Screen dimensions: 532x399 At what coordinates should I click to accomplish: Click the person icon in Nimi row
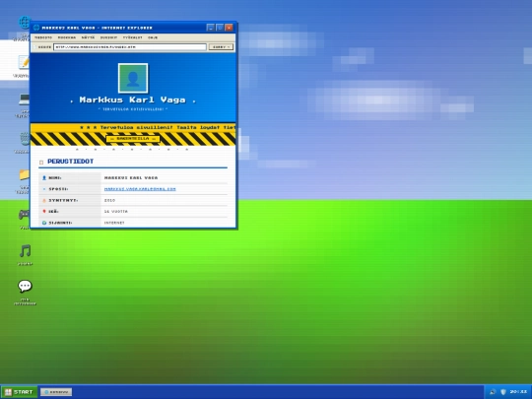(44, 177)
